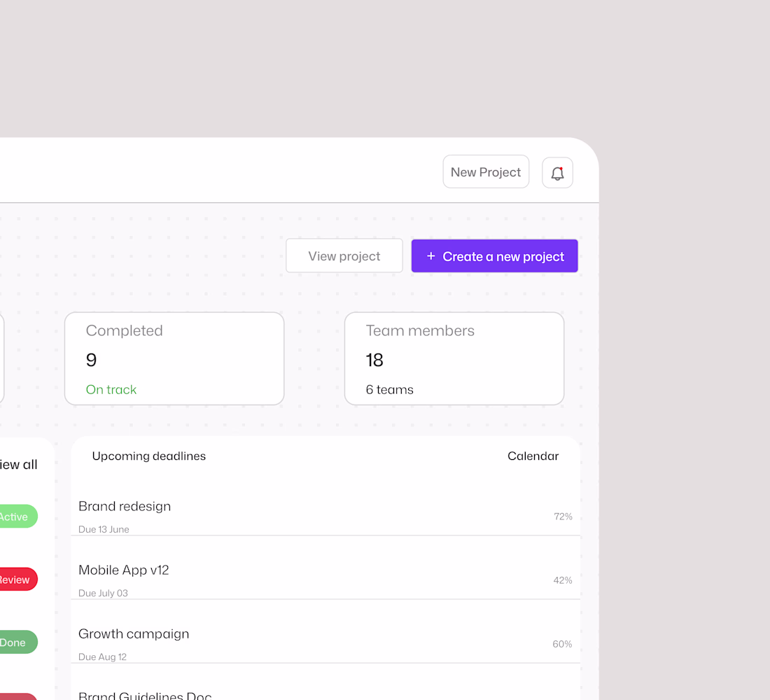Open the Completed stats card

[174, 358]
